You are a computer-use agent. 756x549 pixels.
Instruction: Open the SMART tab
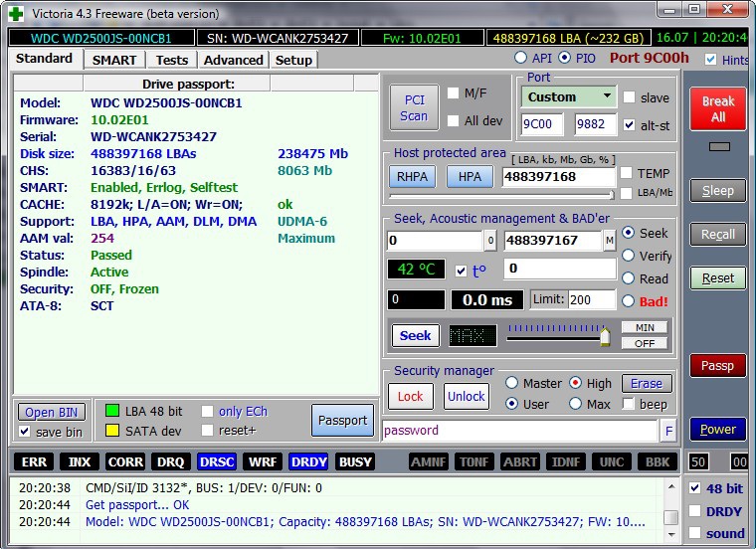tap(114, 61)
